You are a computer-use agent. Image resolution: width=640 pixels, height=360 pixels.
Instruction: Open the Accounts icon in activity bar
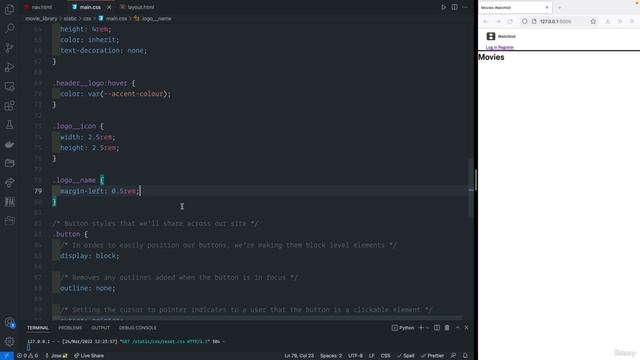click(x=9, y=323)
